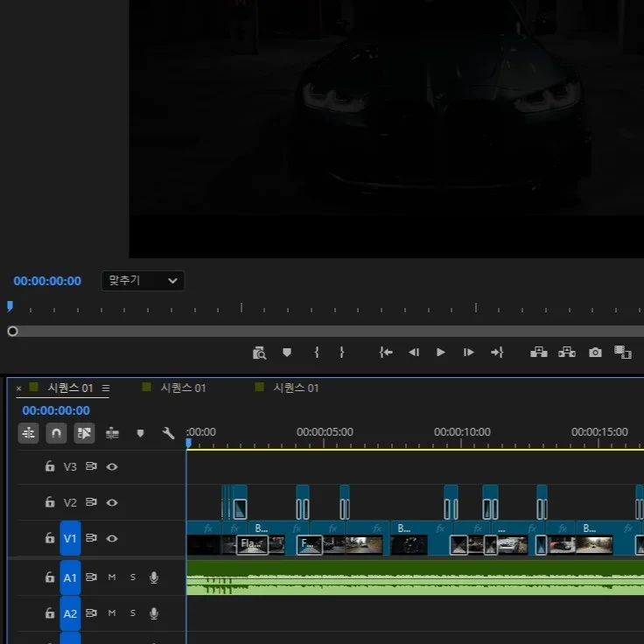Toggle lock on track V2
644x644 pixels.
pyautogui.click(x=50, y=502)
